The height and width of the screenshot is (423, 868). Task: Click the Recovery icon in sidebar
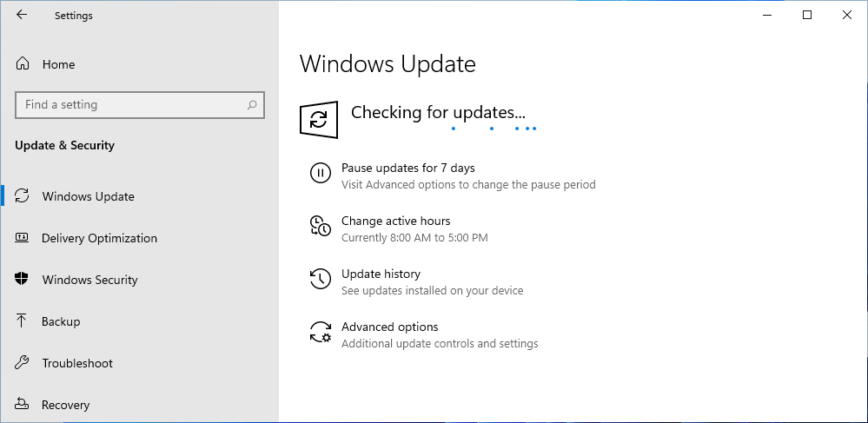(22, 404)
